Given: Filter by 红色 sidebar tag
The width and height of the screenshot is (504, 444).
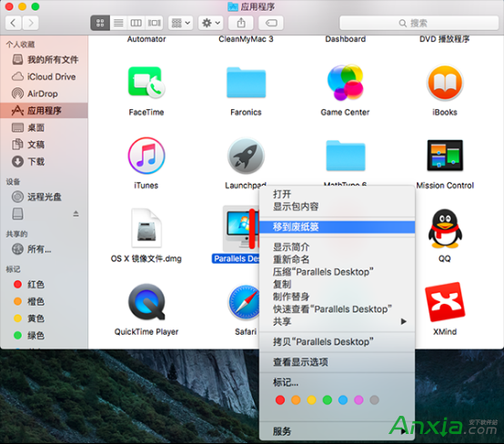Looking at the screenshot, I should (44, 284).
